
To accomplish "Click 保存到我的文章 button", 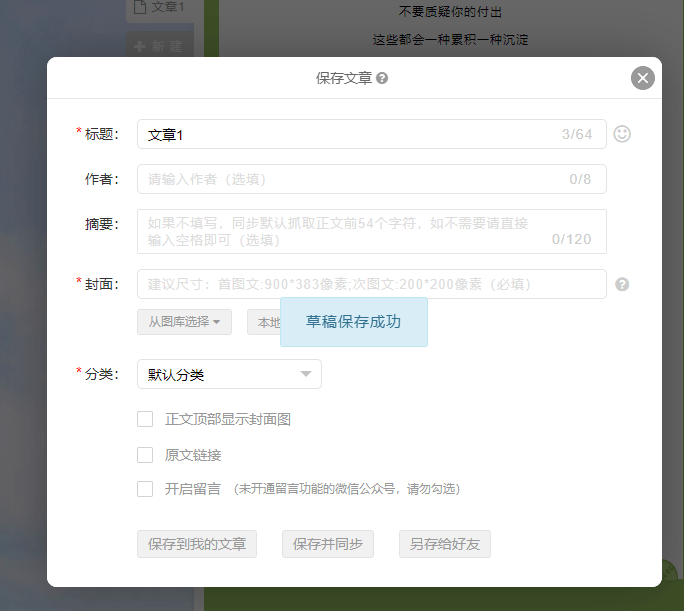I will (197, 544).
